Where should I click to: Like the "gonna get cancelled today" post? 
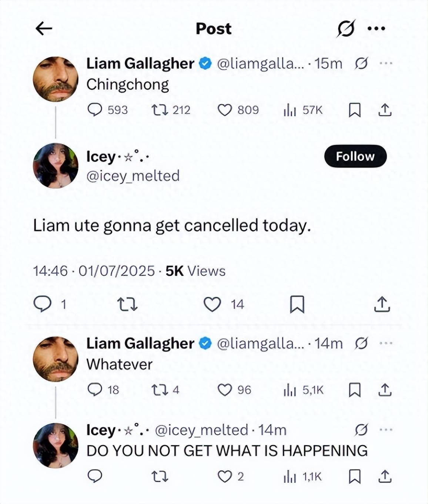point(213,304)
